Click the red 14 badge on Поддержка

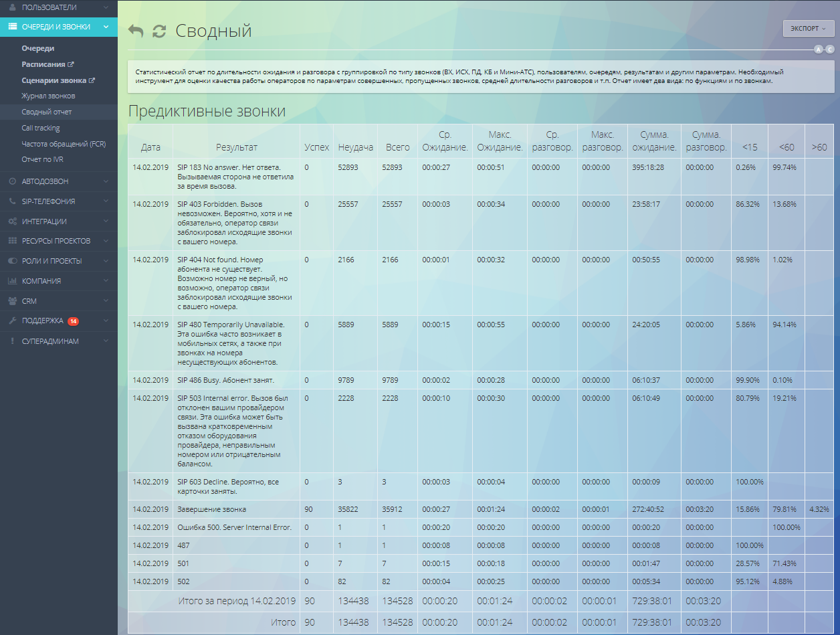[x=74, y=321]
